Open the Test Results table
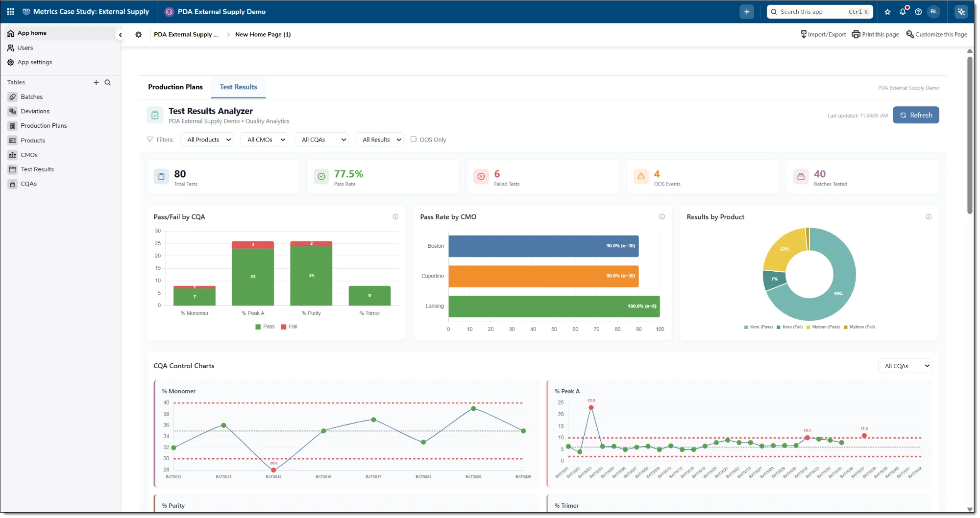980x518 pixels. coord(37,169)
